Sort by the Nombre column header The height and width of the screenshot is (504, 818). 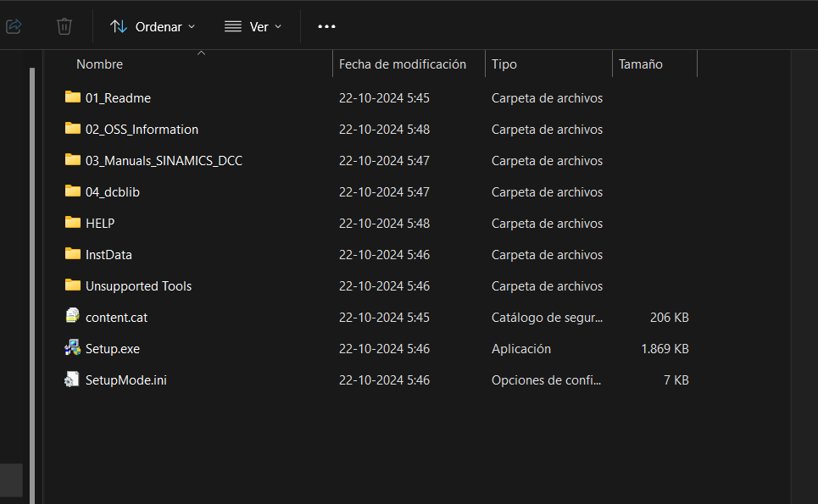pos(100,64)
